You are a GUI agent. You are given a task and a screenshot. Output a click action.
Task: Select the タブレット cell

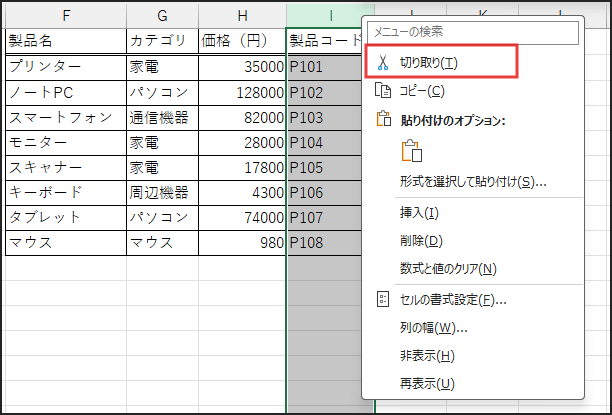66,218
